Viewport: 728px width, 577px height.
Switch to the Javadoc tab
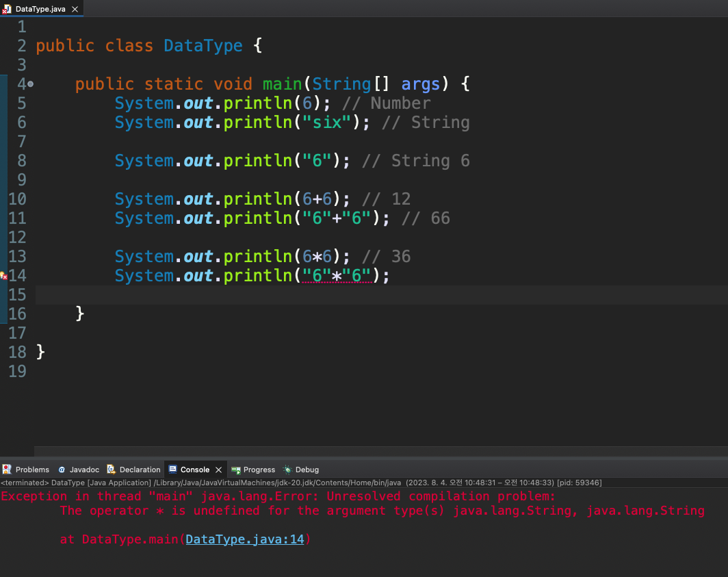[x=79, y=470]
